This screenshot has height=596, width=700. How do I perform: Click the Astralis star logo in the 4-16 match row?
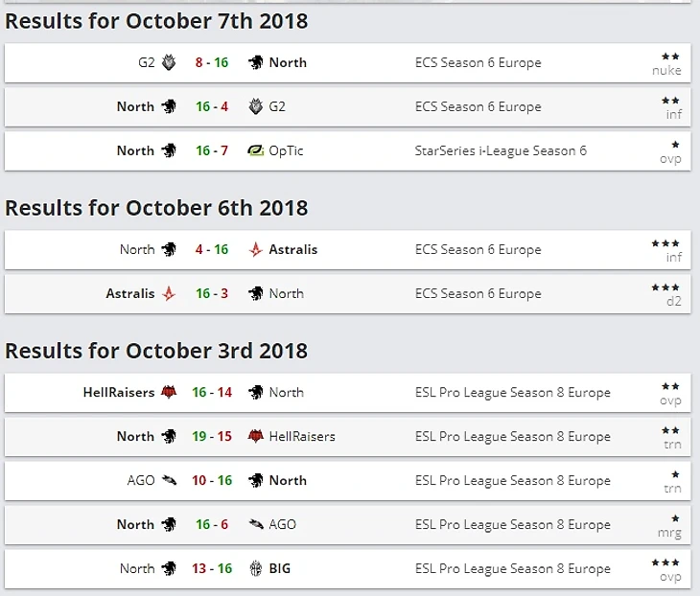tap(256, 249)
